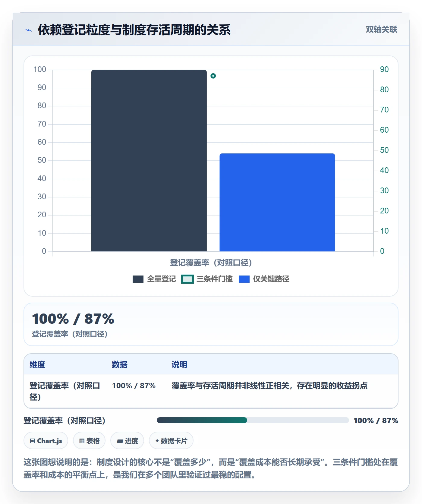Image resolution: width=422 pixels, height=504 pixels.
Task: Select the 进度 tag chip
Action: pyautogui.click(x=127, y=441)
